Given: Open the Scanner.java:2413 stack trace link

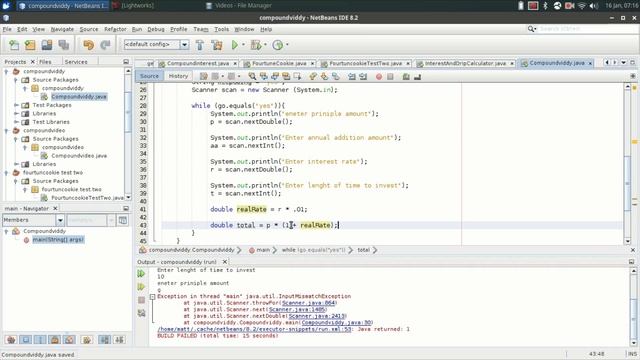Looking at the screenshot, I should (x=317, y=316).
